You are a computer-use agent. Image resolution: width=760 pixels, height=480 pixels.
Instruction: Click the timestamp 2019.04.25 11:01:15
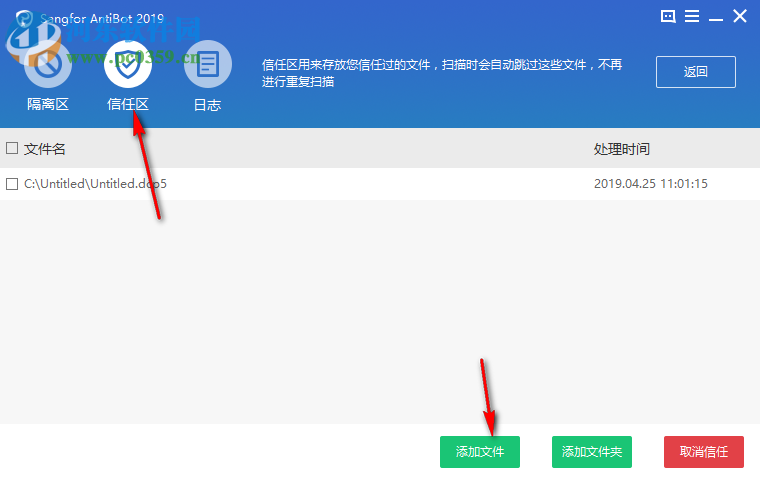(x=651, y=184)
